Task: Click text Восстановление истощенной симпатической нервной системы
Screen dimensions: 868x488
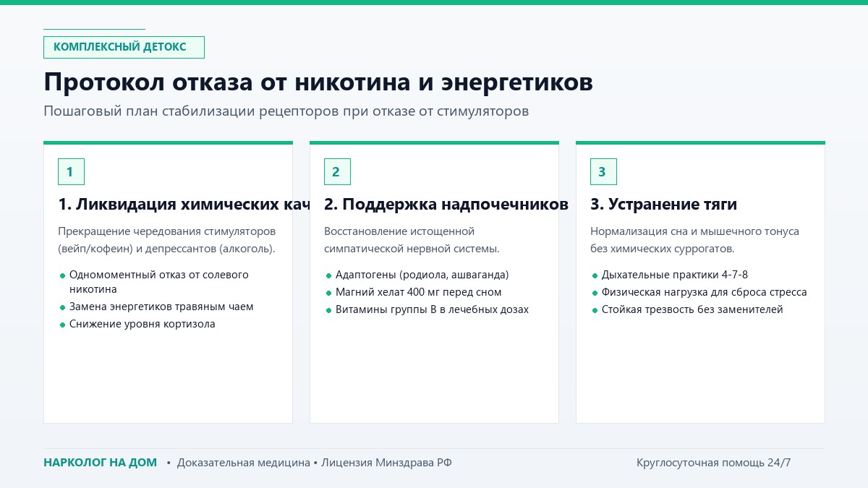Action: (x=412, y=240)
